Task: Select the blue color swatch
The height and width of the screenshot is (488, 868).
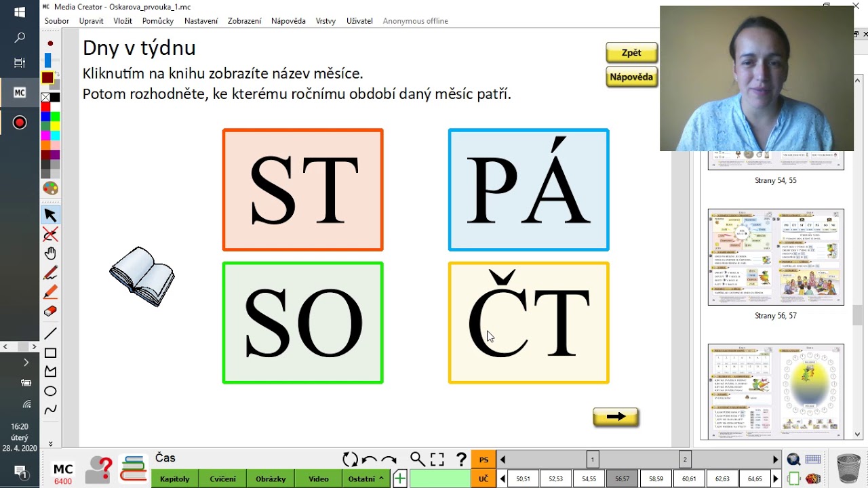Action: (x=45, y=116)
